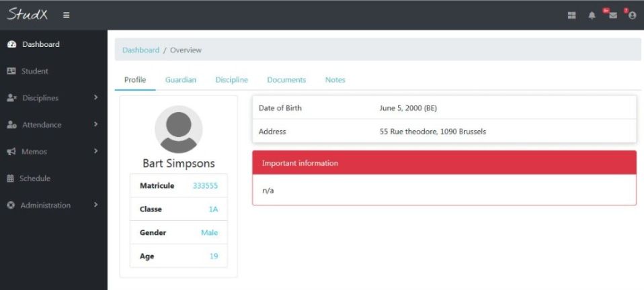
Task: Click address 55 Rue theodore, 1090 Brussels
Action: [433, 132]
